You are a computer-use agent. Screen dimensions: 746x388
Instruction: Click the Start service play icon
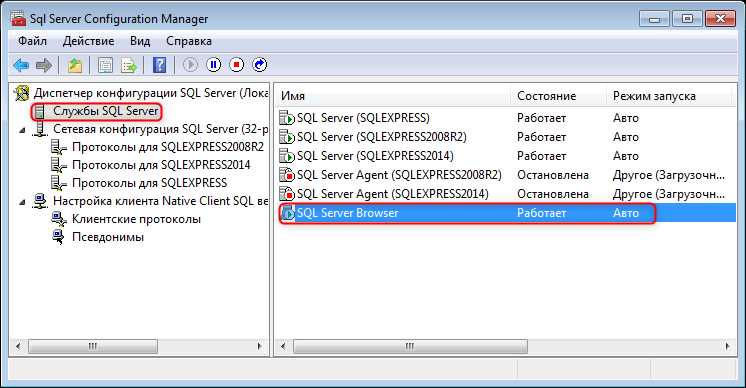point(190,65)
